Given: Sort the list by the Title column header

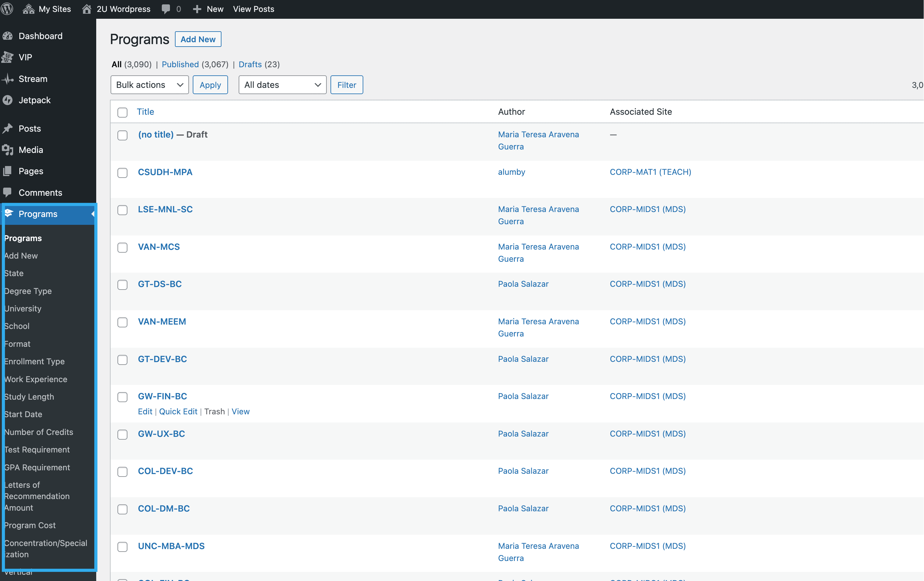Looking at the screenshot, I should [146, 112].
